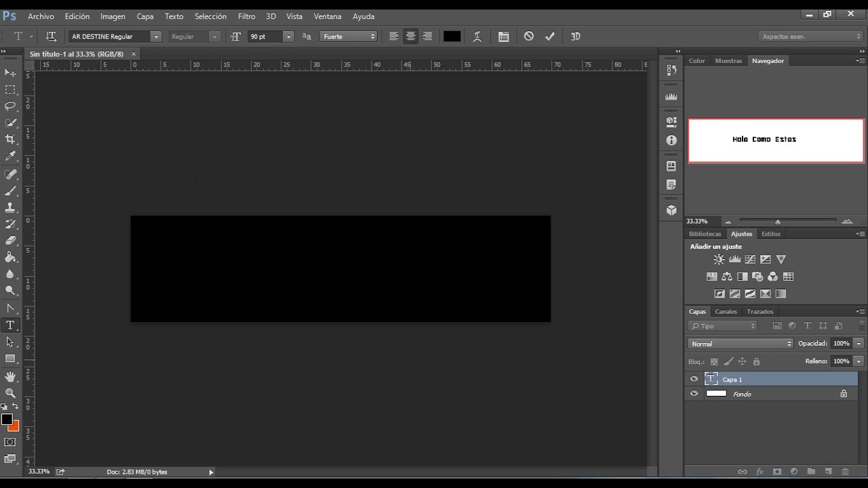
Task: Switch to the Trazados tab
Action: 760,312
